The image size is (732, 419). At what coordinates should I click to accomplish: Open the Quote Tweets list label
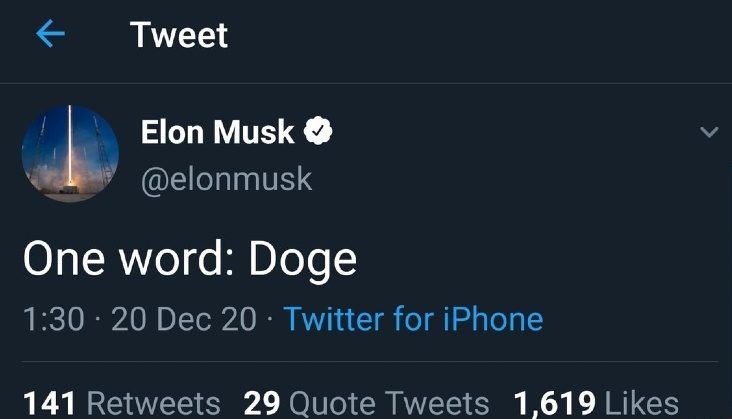click(390, 403)
